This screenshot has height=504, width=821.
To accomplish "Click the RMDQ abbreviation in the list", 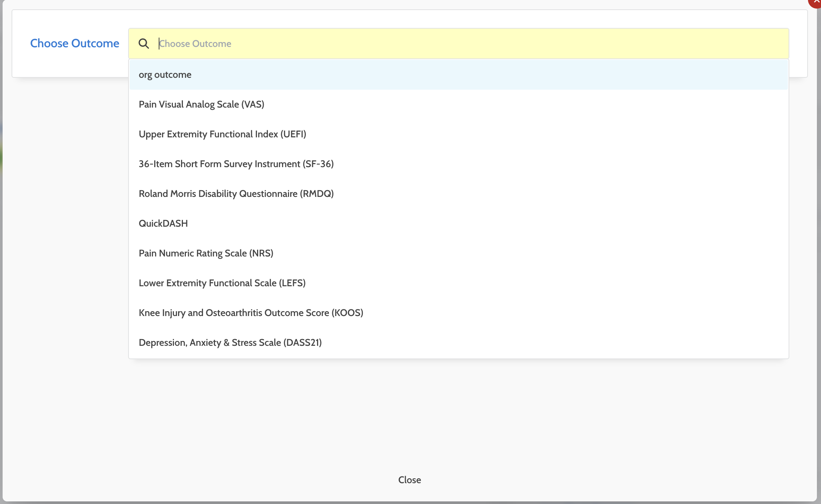I will (317, 194).
